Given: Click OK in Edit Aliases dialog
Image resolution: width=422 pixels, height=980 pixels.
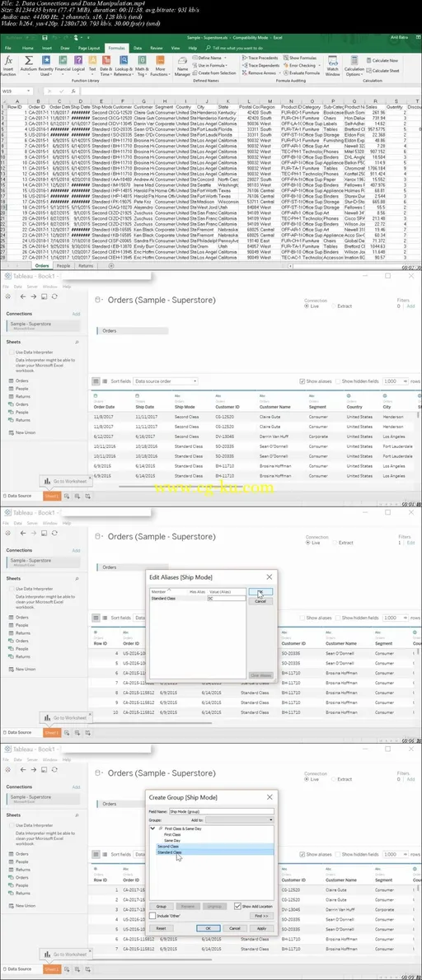Looking at the screenshot, I should pos(260,592).
